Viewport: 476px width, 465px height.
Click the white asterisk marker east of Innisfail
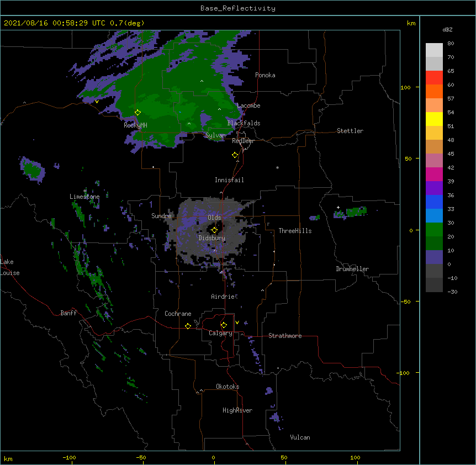[277, 167]
